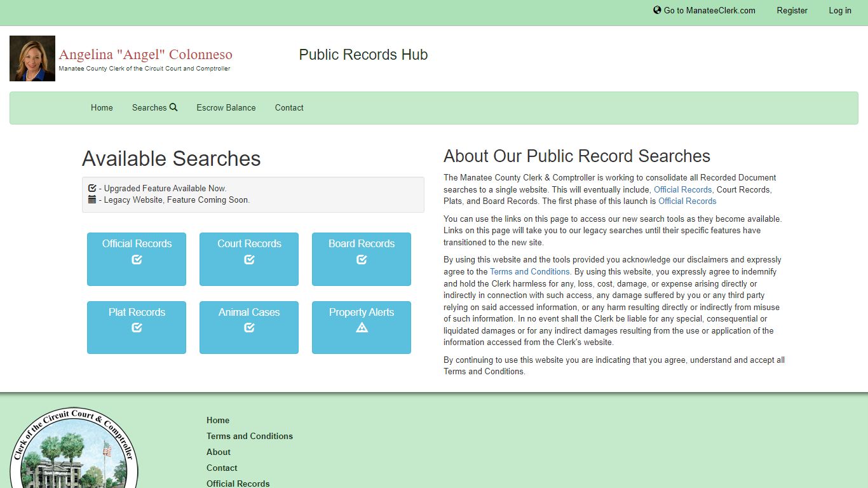Click Official Records link after 'launch is'

pos(687,201)
